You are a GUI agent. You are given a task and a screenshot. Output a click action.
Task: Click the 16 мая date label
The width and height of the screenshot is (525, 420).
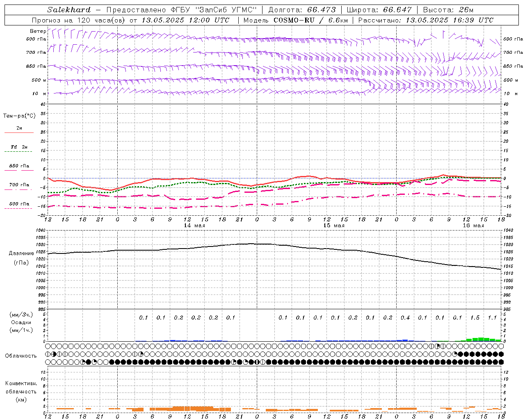tap(473, 226)
